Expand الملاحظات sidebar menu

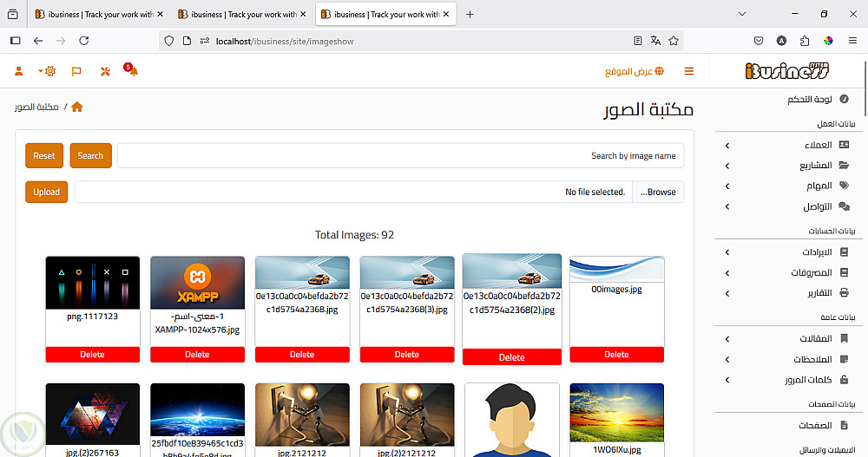point(788,359)
